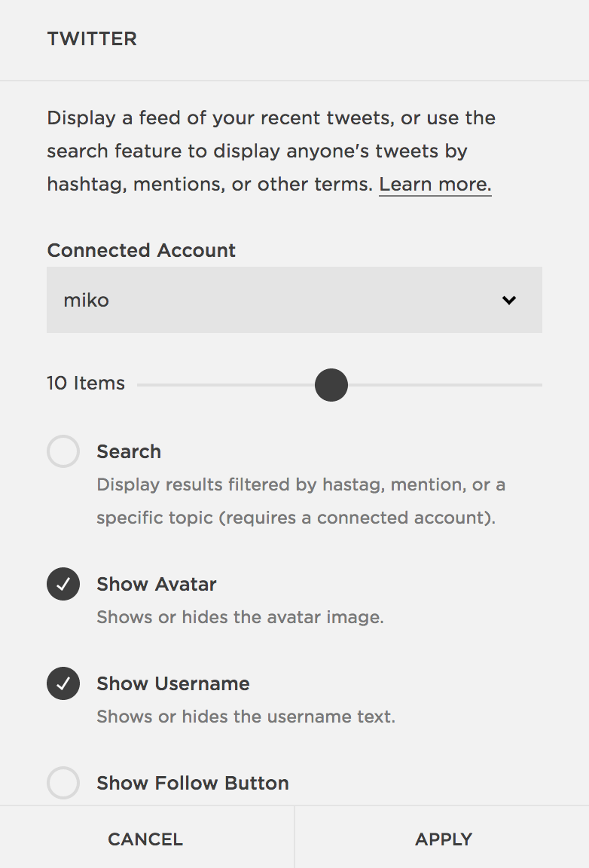Click the Show Follow Button label
This screenshot has width=589, height=868.
(193, 784)
